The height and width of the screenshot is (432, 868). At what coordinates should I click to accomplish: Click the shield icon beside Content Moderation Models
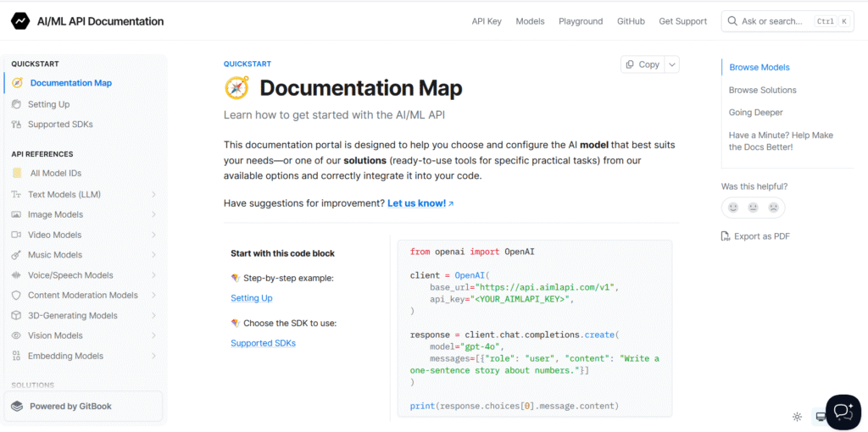click(17, 296)
